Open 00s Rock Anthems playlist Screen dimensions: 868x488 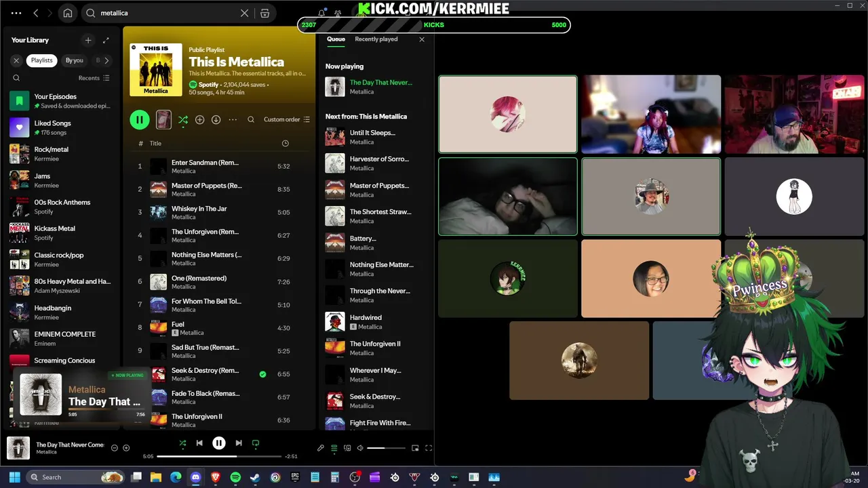tap(61, 207)
